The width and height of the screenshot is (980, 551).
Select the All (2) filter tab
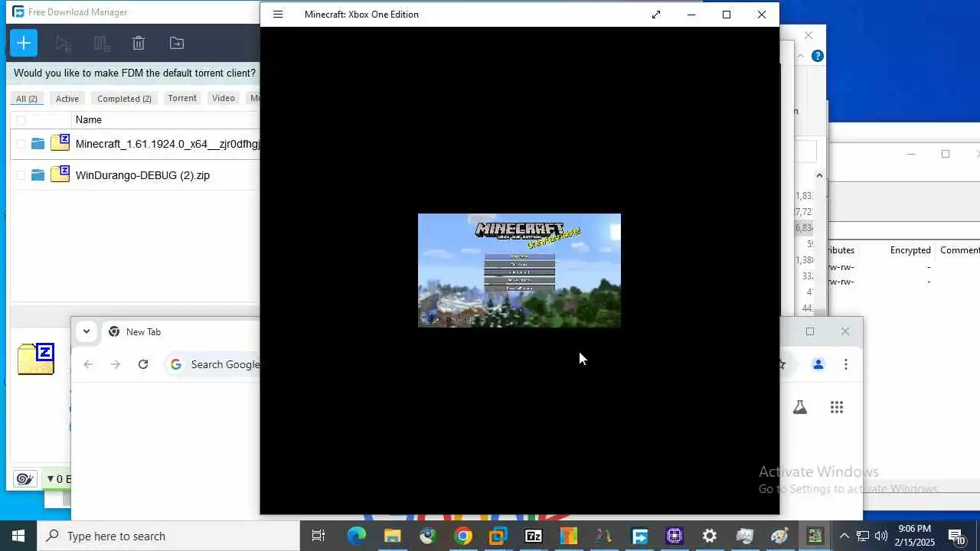click(x=27, y=99)
